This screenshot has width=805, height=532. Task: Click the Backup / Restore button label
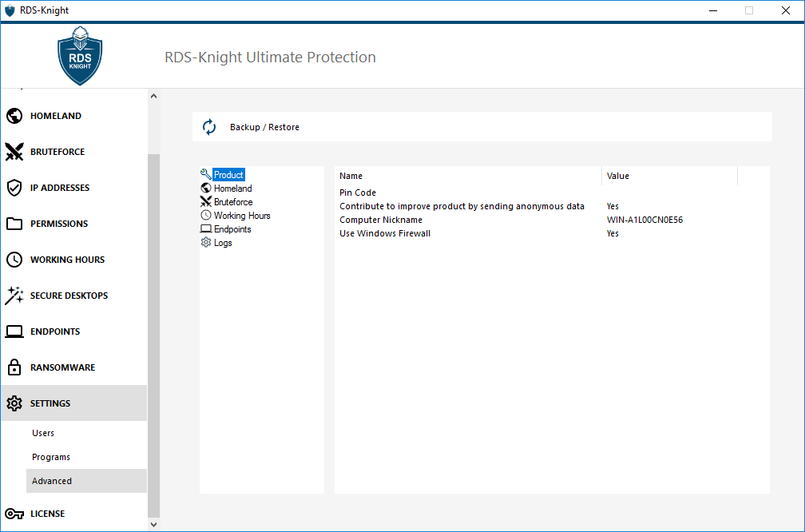pos(264,127)
